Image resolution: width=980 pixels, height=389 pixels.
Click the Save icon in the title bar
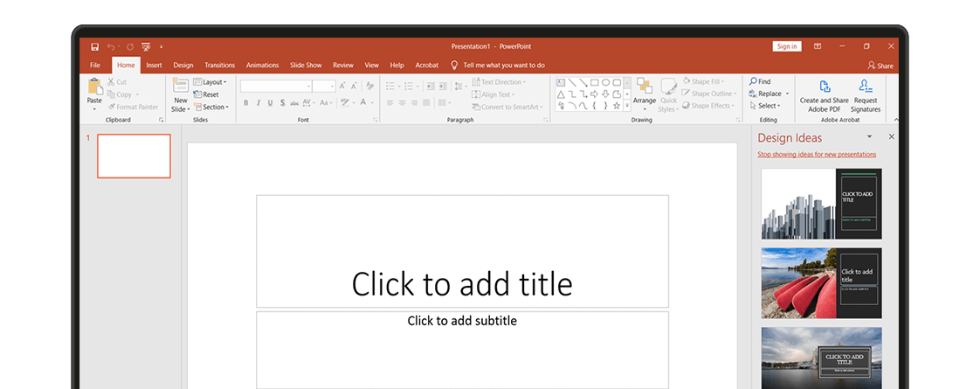(94, 46)
